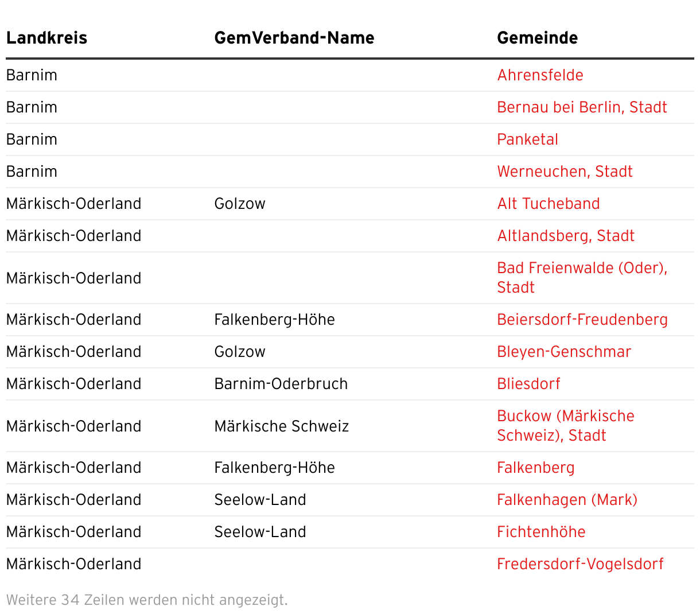Select the Alt Tucheband link
The width and height of the screenshot is (700, 614).
click(x=548, y=204)
